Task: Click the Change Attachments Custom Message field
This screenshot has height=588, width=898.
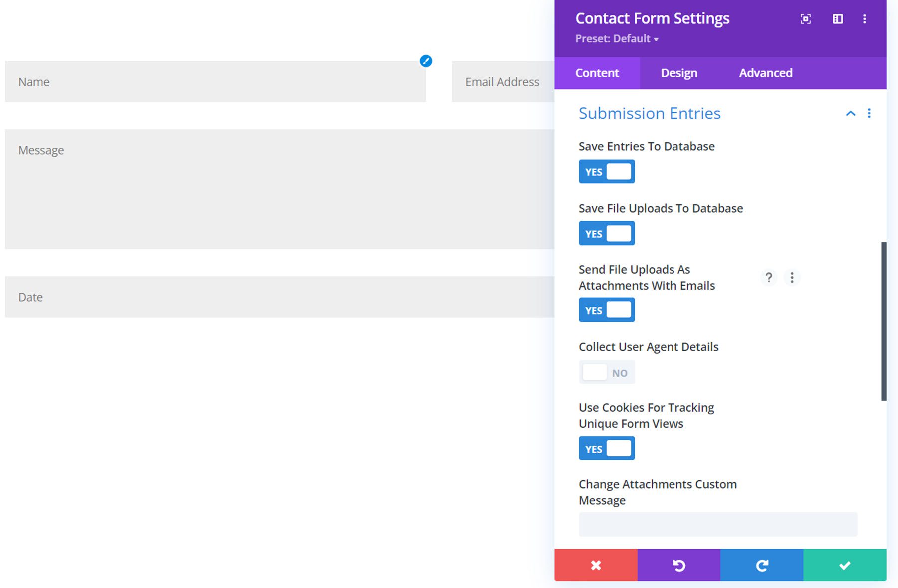Action: pos(717,524)
